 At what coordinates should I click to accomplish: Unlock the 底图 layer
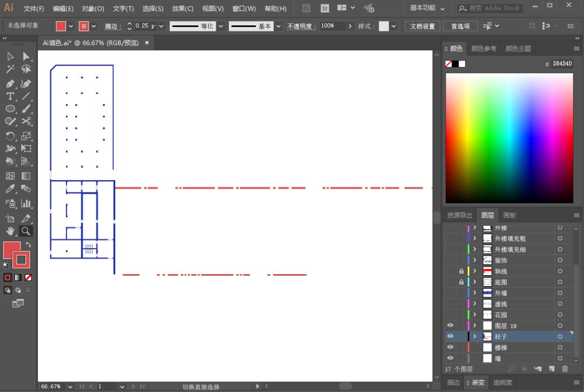[461, 282]
